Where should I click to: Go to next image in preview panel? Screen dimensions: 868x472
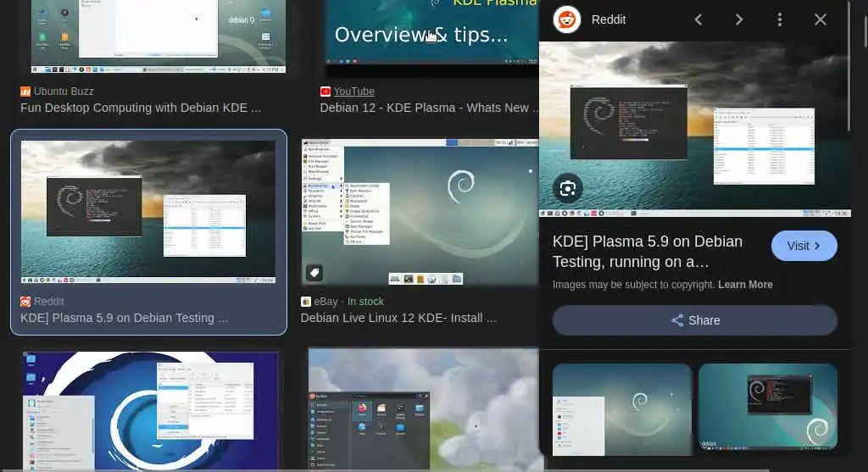pos(739,20)
